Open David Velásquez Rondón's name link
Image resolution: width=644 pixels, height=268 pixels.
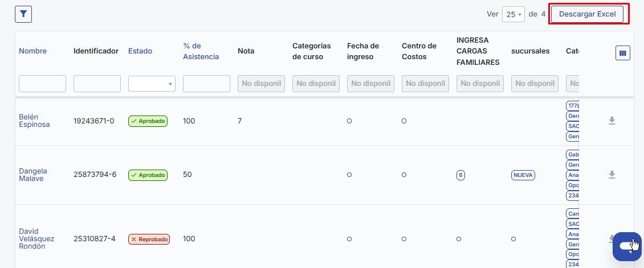36,239
